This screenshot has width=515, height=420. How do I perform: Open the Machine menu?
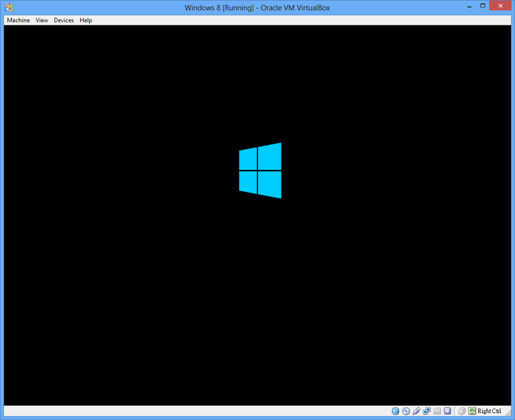pos(19,20)
